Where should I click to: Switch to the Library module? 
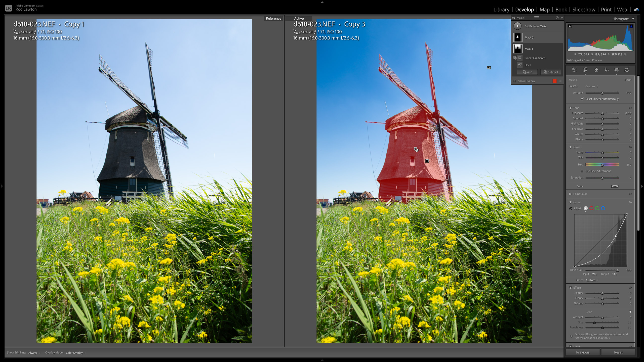point(501,10)
